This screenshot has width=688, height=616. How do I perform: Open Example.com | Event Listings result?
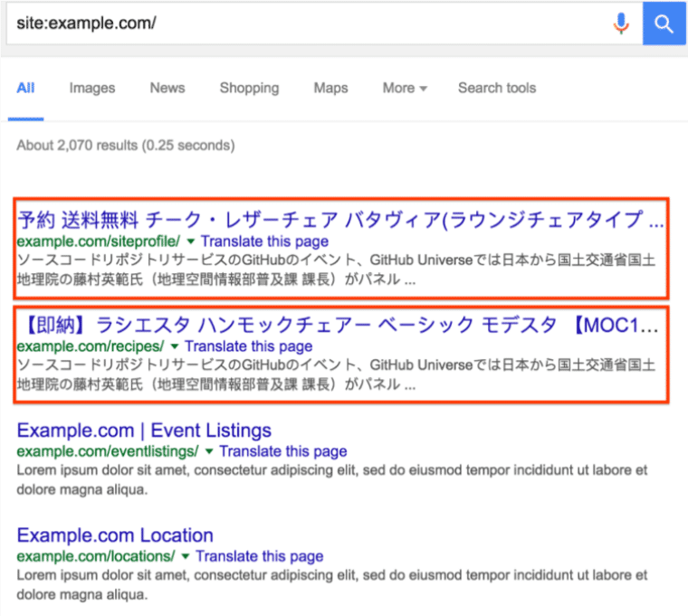[x=144, y=431]
